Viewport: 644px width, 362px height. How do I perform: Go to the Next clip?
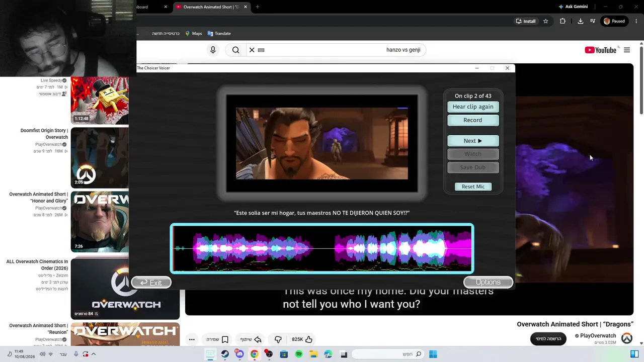[473, 141]
